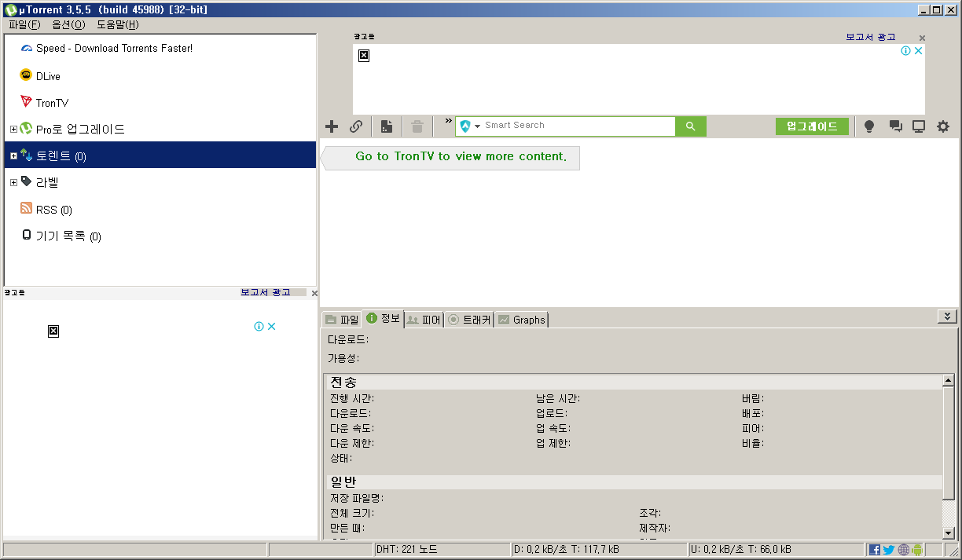Close the left sidebar ad panel
Image resolution: width=962 pixels, height=560 pixels.
315,293
